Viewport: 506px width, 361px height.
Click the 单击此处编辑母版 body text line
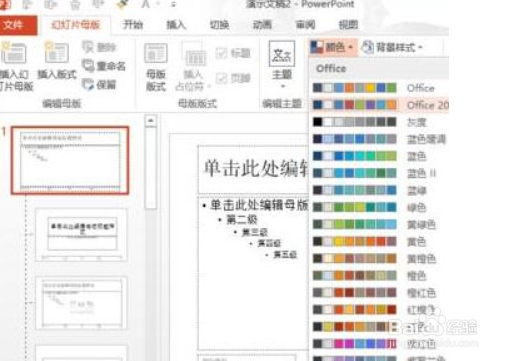[x=259, y=205]
